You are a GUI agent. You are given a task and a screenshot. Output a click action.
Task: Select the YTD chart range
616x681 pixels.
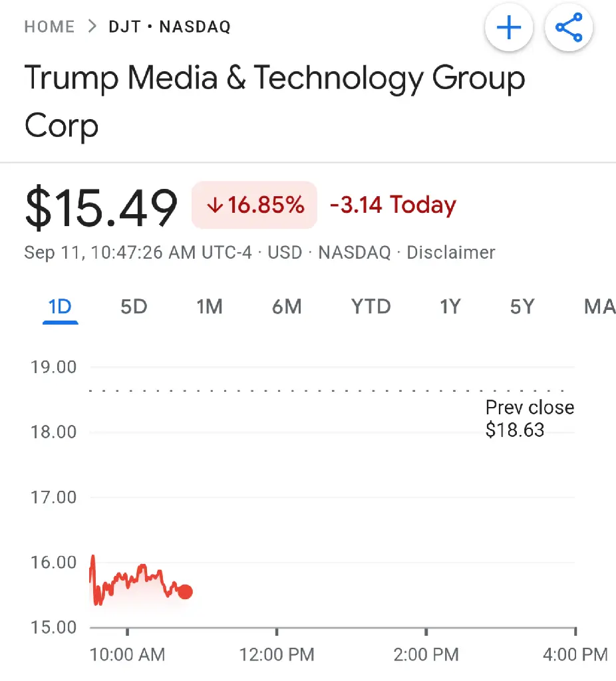(371, 307)
